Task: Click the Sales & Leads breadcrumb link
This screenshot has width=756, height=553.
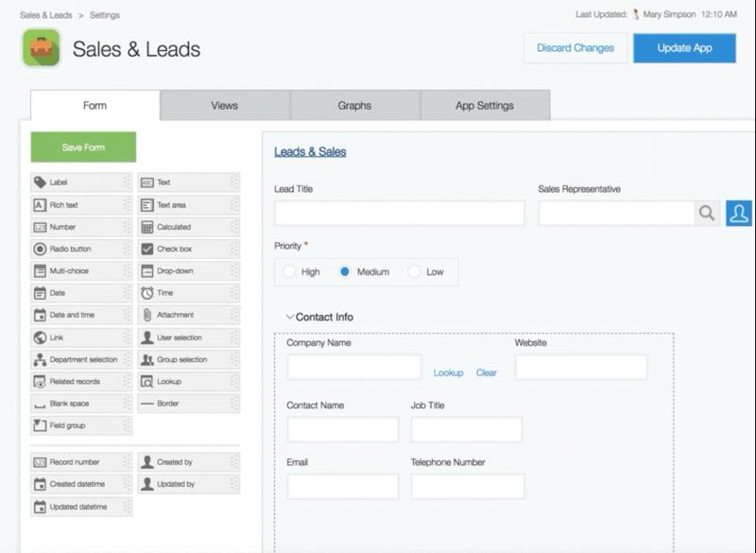Action: (x=45, y=15)
